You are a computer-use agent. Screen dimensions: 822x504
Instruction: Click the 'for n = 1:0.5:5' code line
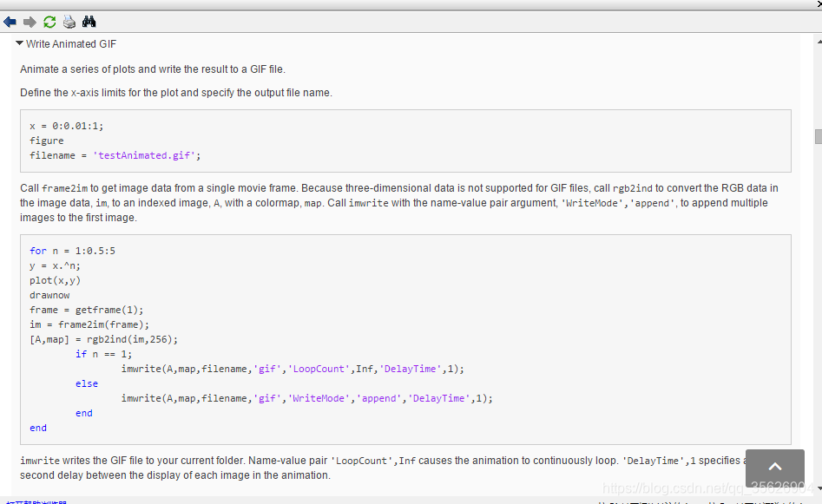click(x=72, y=251)
